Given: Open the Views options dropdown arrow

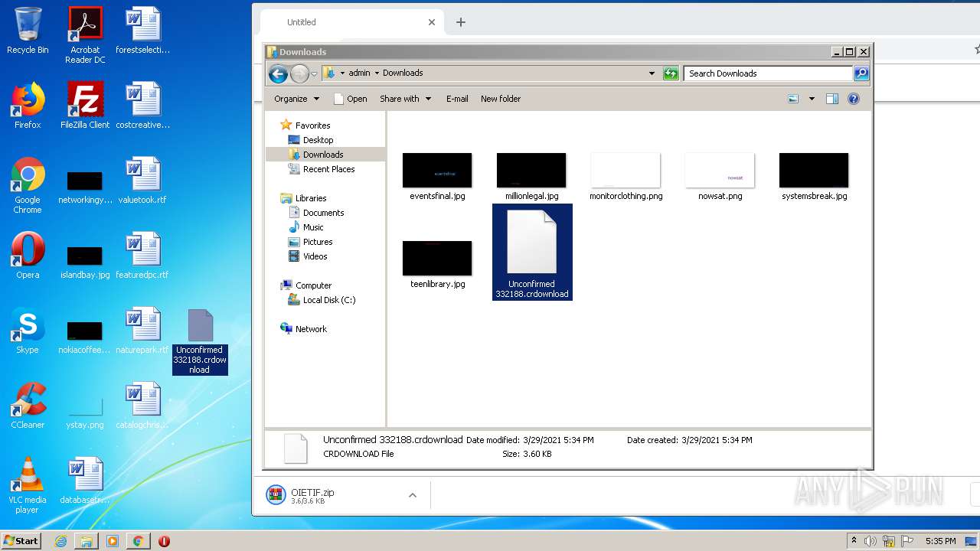Looking at the screenshot, I should (812, 99).
